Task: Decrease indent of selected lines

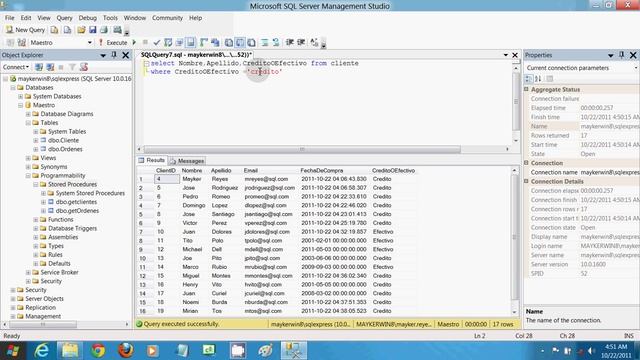Action: click(290, 42)
